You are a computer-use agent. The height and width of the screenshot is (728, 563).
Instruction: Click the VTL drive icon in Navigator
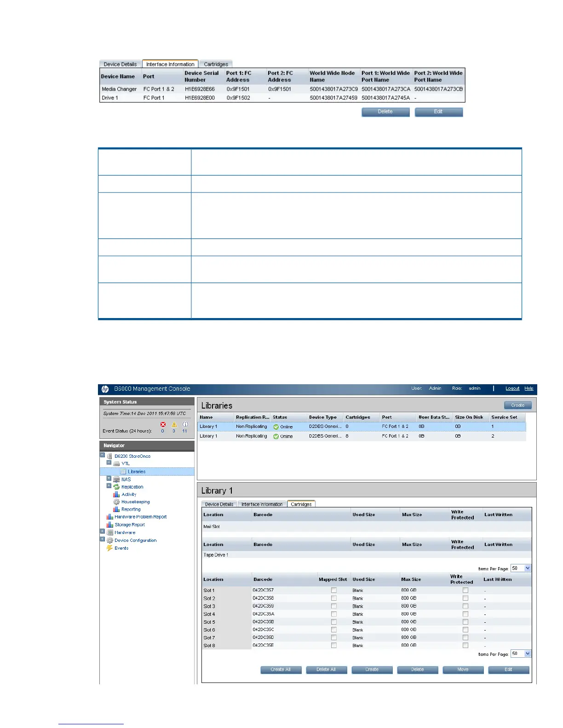click(116, 463)
